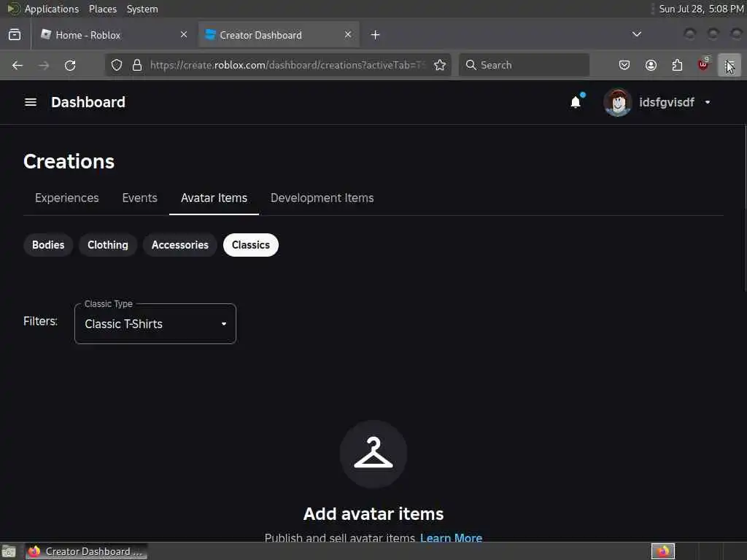Switch to the Experiences tab
The height and width of the screenshot is (560, 747).
coord(66,198)
